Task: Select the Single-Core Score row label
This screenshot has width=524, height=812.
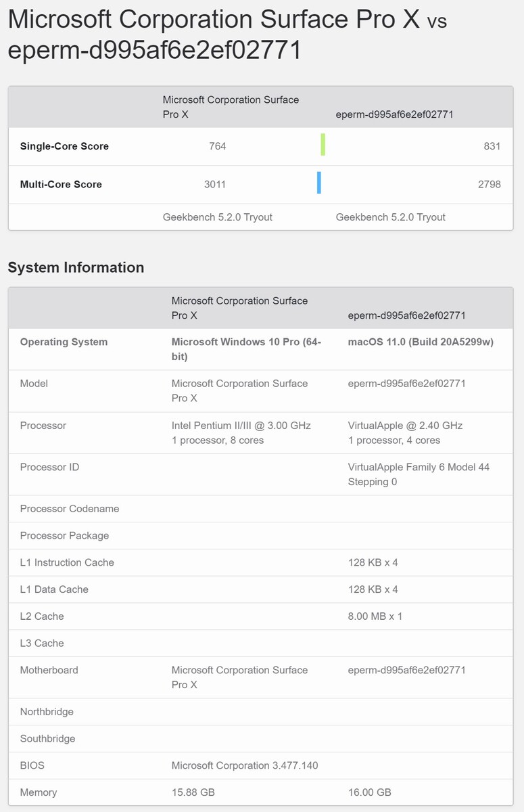Action: [x=64, y=146]
